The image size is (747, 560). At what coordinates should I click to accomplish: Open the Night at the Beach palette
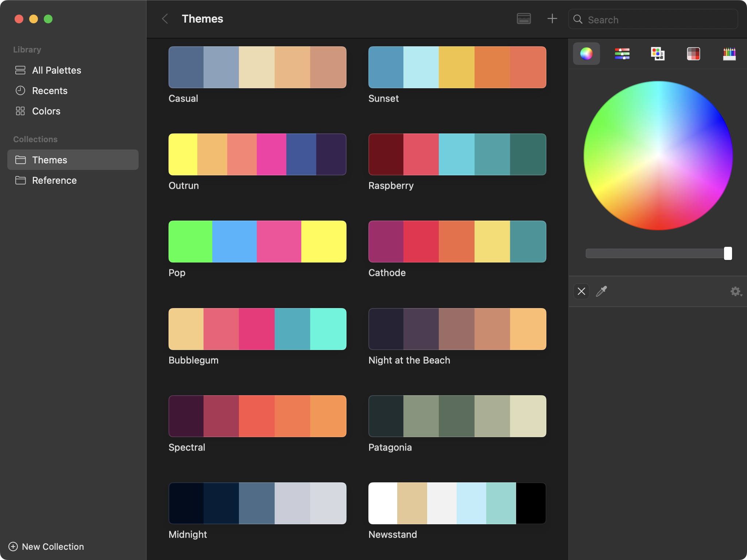pos(457,329)
